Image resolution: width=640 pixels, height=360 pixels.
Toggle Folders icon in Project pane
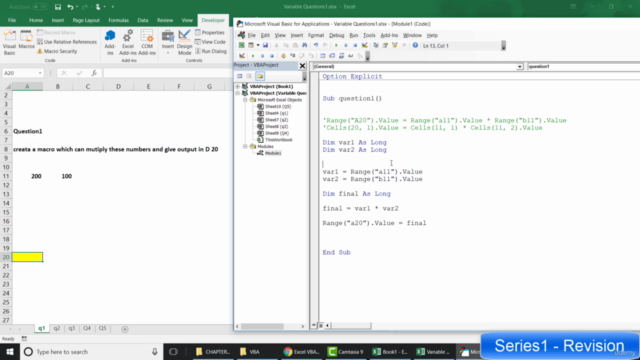pyautogui.click(x=260, y=76)
